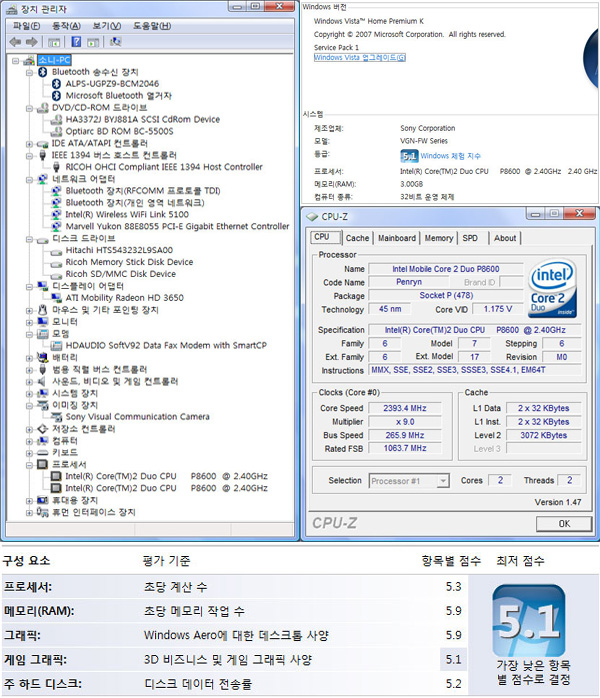
Task: Open the Windows Vista 업그레이드 link
Action: point(360,57)
